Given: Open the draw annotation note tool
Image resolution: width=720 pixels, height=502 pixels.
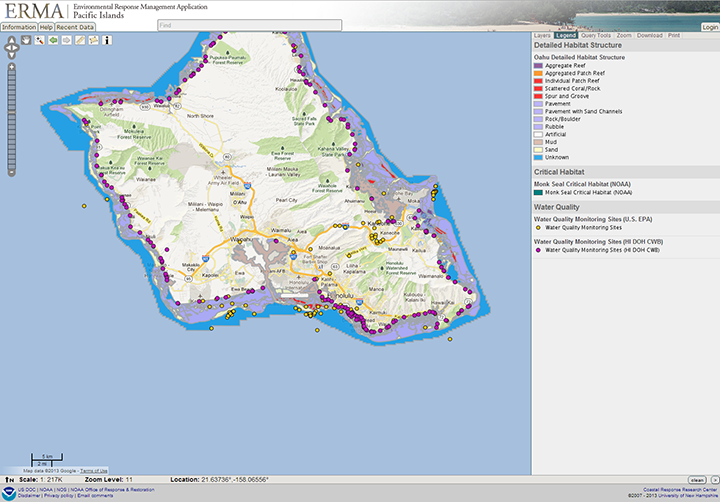Looking at the screenshot, I should pyautogui.click(x=94, y=40).
